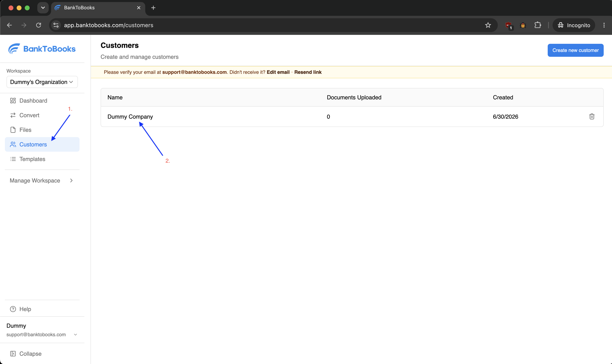Open the Extensions puzzle-piece icon
This screenshot has width=612, height=364.
coord(537,25)
